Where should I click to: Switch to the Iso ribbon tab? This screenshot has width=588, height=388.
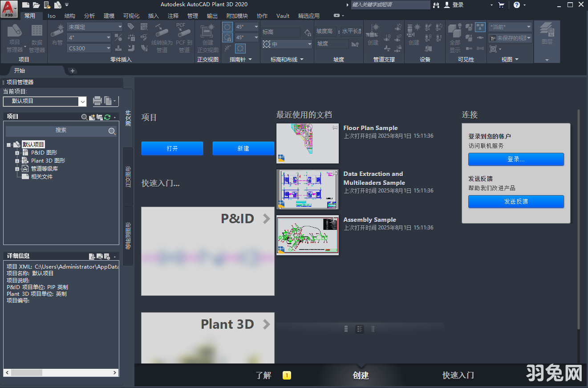tap(51, 16)
